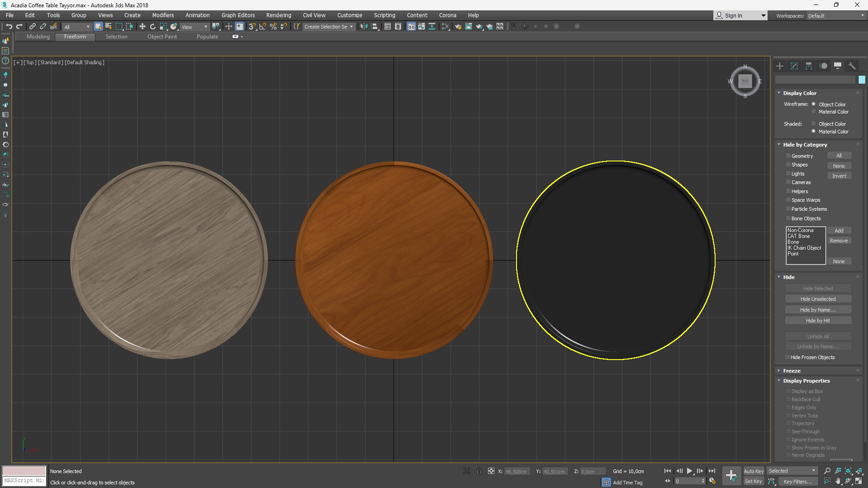Viewport: 868px width, 488px height.
Task: Activate the Pan View hand tool
Action: point(838,481)
